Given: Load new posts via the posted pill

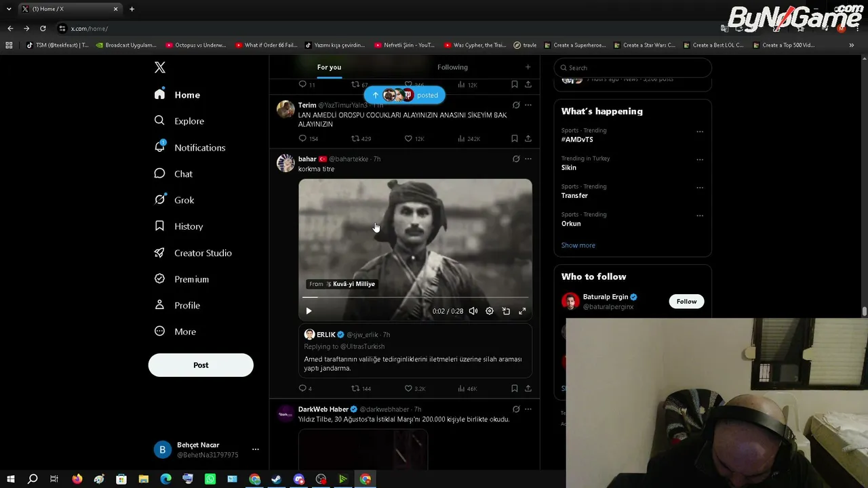Looking at the screenshot, I should [x=405, y=95].
